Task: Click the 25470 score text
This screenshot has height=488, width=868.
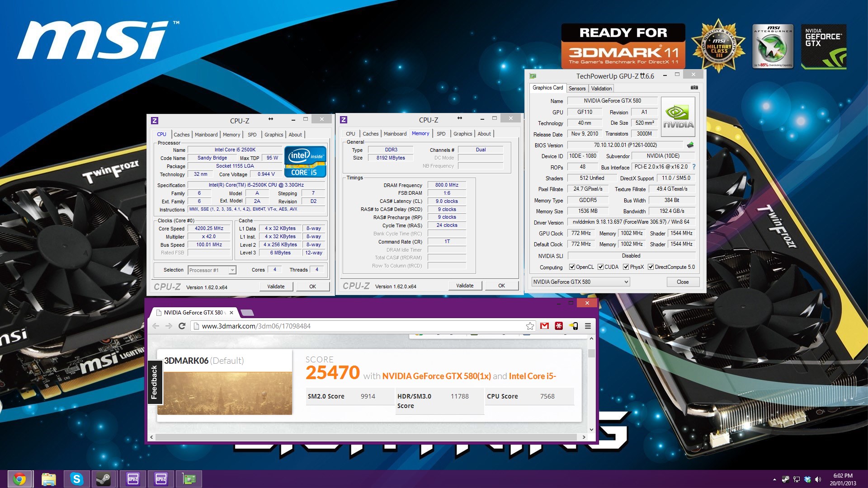Action: [332, 373]
